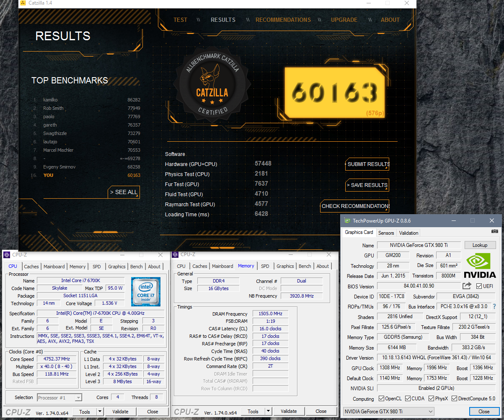Open SPD tab in left CPU-Z window
Image resolution: width=504 pixels, height=420 pixels.
(96, 267)
